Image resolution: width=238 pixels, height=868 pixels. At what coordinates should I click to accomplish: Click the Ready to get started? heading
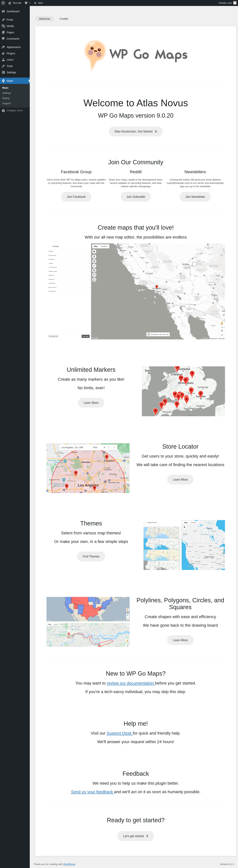(136, 820)
